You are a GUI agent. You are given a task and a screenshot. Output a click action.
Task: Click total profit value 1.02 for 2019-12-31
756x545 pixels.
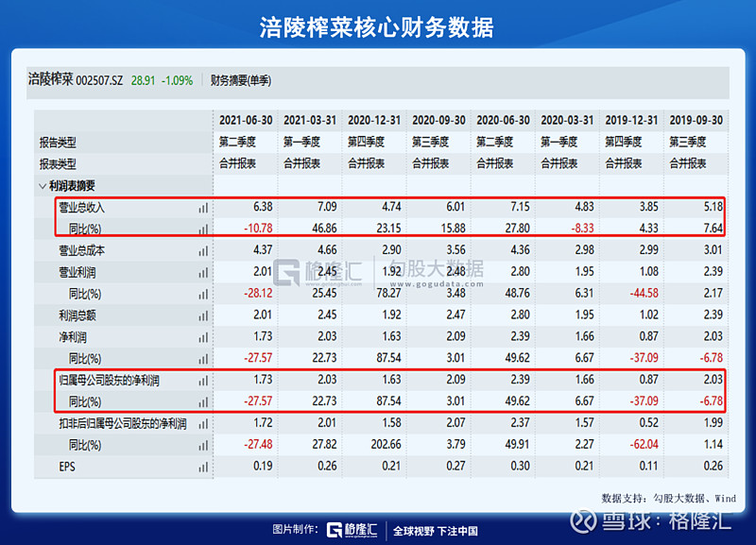coord(648,315)
